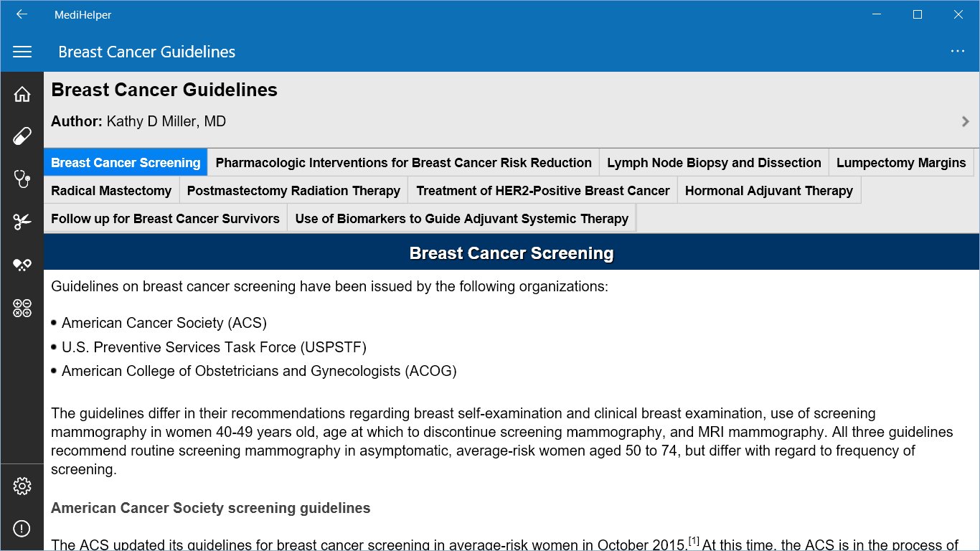Switch to Hormonal Adjuvant Therapy tab

click(x=769, y=191)
